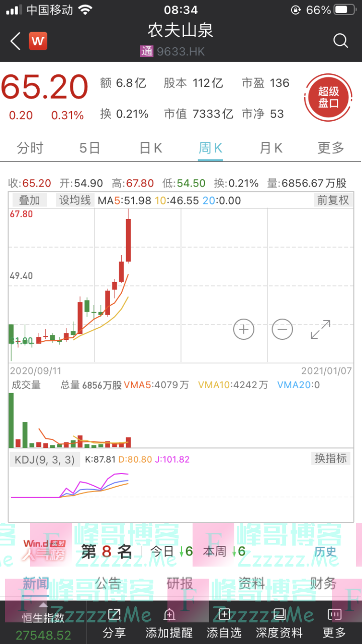Tap the Wind 人气榜 logo

point(45,550)
